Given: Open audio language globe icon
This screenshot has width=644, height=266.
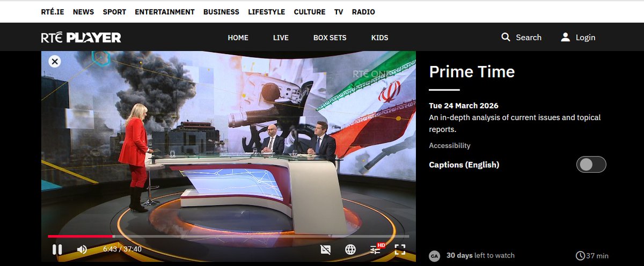Looking at the screenshot, I should click(x=350, y=249).
